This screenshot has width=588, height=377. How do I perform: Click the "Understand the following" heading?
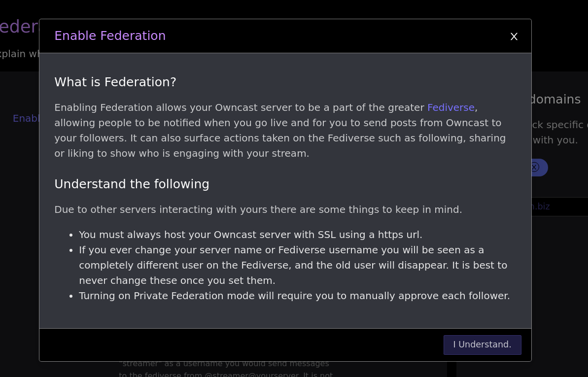coord(132,184)
